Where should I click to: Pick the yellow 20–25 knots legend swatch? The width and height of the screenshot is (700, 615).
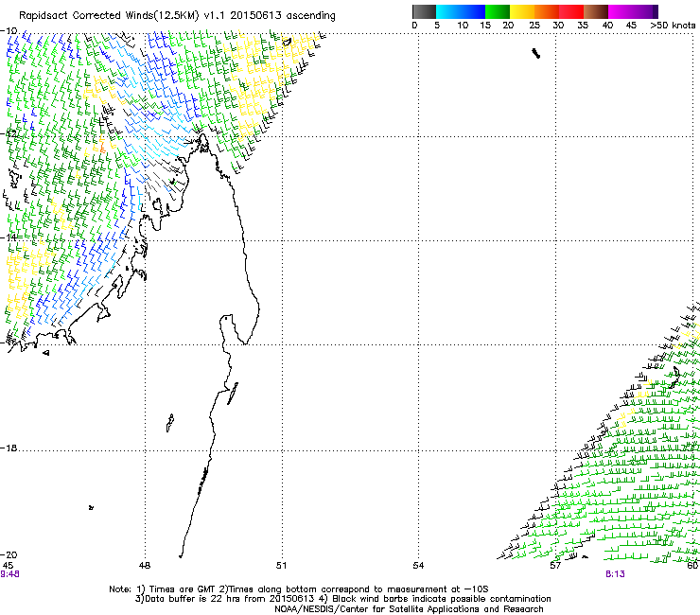pyautogui.click(x=522, y=11)
